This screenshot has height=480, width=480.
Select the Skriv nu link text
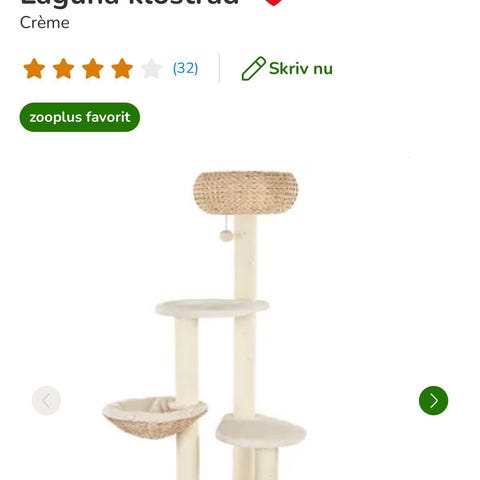301,68
